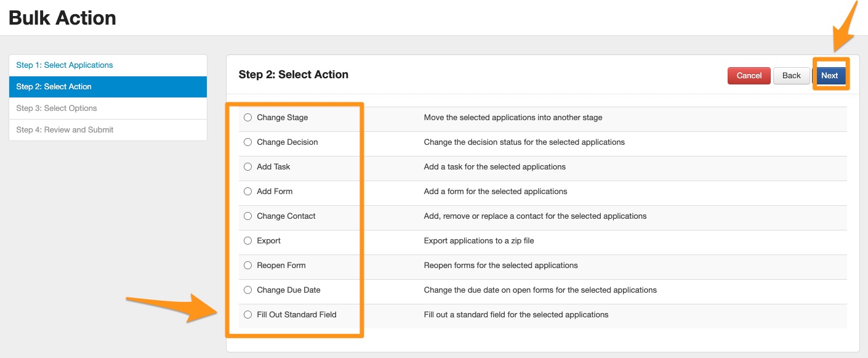Screen dimensions: 868x358
Task: Click the blue Next button
Action: (x=829, y=76)
